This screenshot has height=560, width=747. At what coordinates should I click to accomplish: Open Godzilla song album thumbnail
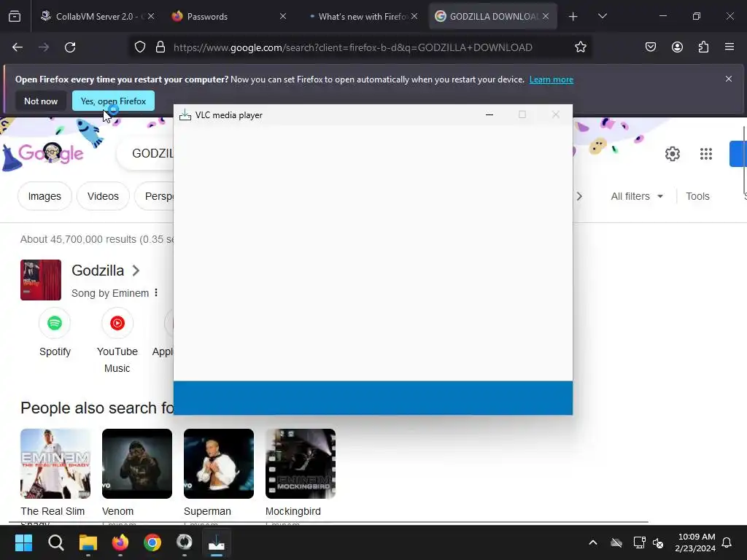click(41, 280)
